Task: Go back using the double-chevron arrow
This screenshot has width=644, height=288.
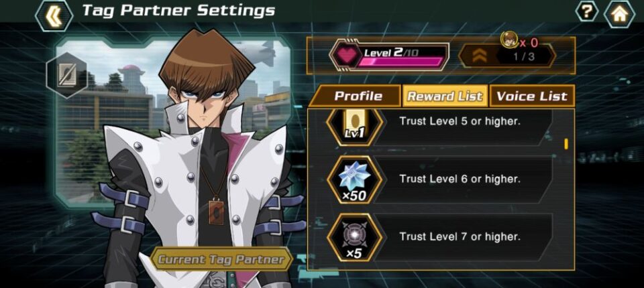Action: click(x=54, y=15)
